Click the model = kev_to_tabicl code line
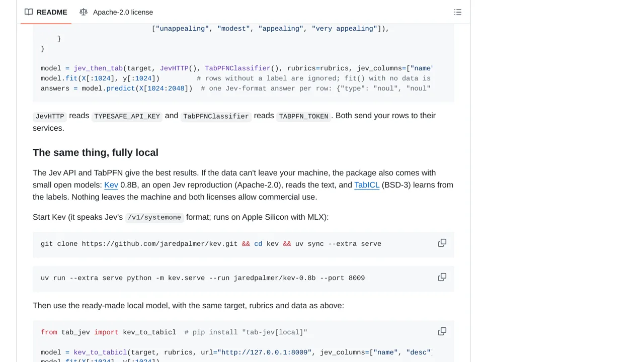The width and height of the screenshot is (644, 362). pyautogui.click(x=236, y=352)
